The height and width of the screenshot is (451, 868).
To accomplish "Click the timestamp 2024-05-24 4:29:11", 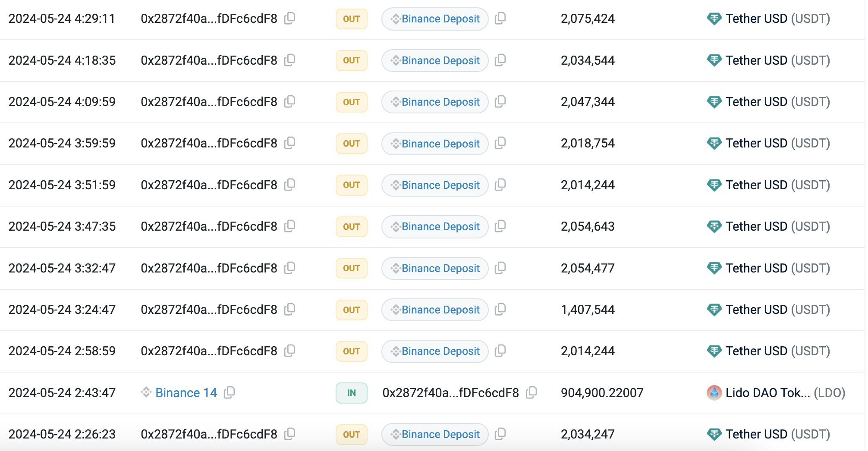I will point(62,19).
